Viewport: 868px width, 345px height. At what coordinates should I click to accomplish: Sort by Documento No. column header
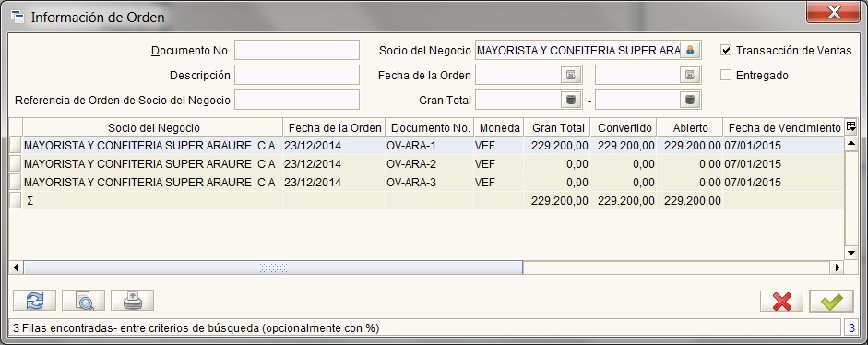point(430,127)
